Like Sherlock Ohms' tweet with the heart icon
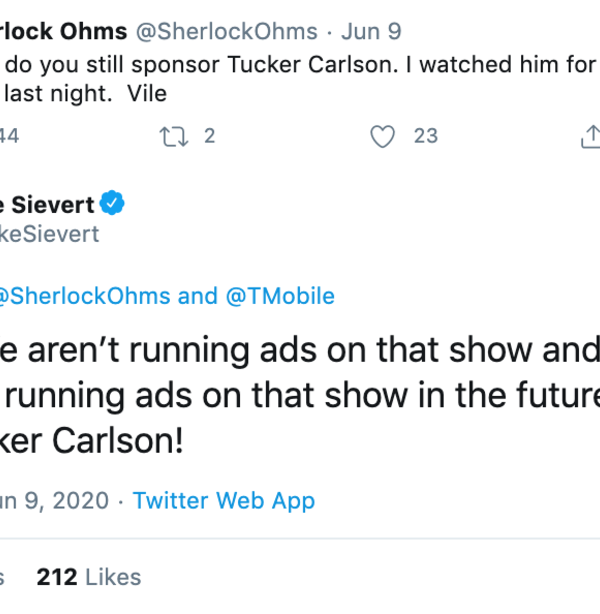The width and height of the screenshot is (600, 614). (x=382, y=136)
